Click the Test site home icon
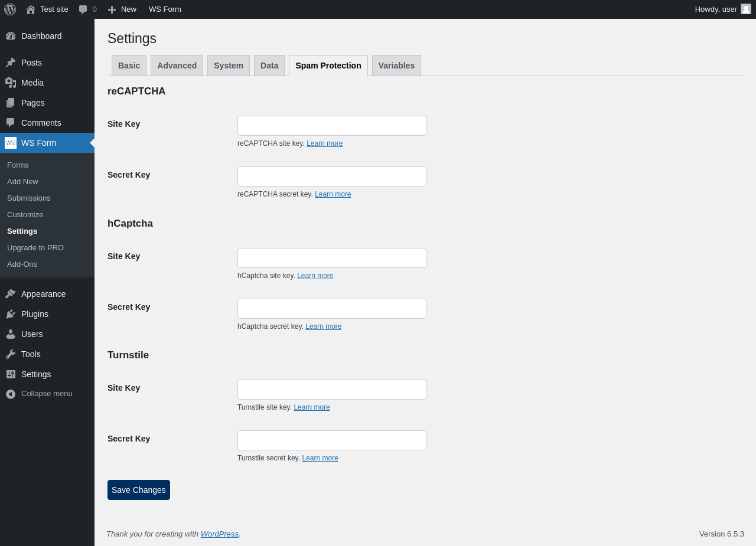This screenshot has width=756, height=546. point(31,9)
